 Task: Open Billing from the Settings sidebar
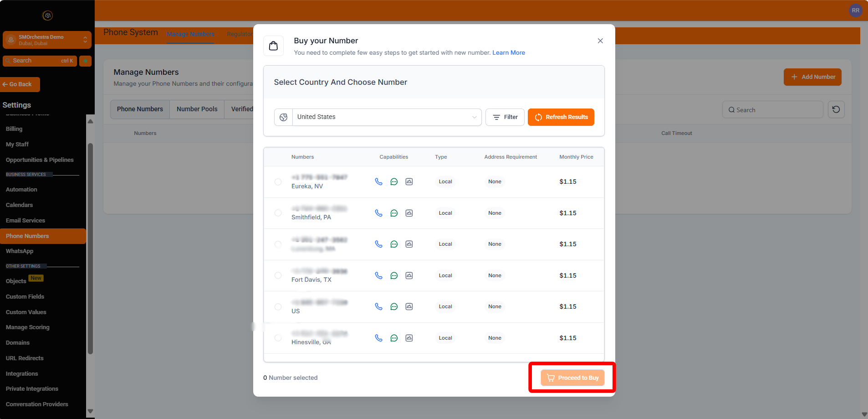click(x=14, y=129)
